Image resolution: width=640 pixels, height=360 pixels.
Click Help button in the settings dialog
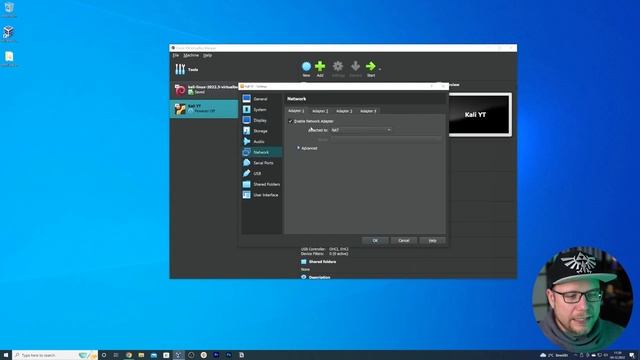pyautogui.click(x=432, y=240)
